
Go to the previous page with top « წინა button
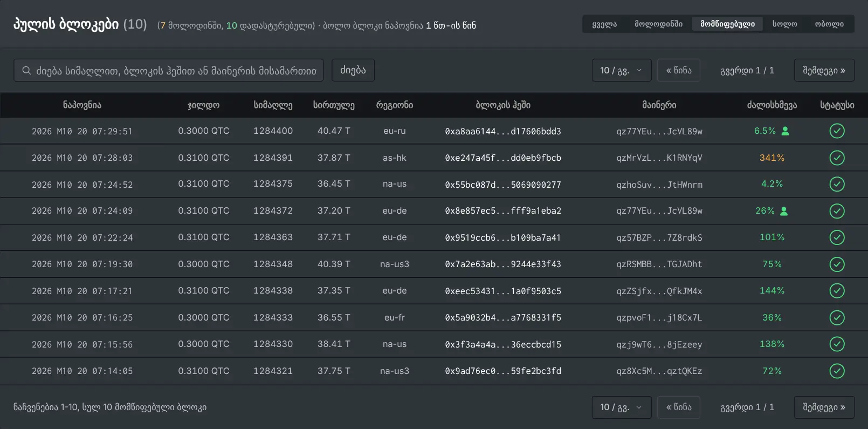point(679,70)
